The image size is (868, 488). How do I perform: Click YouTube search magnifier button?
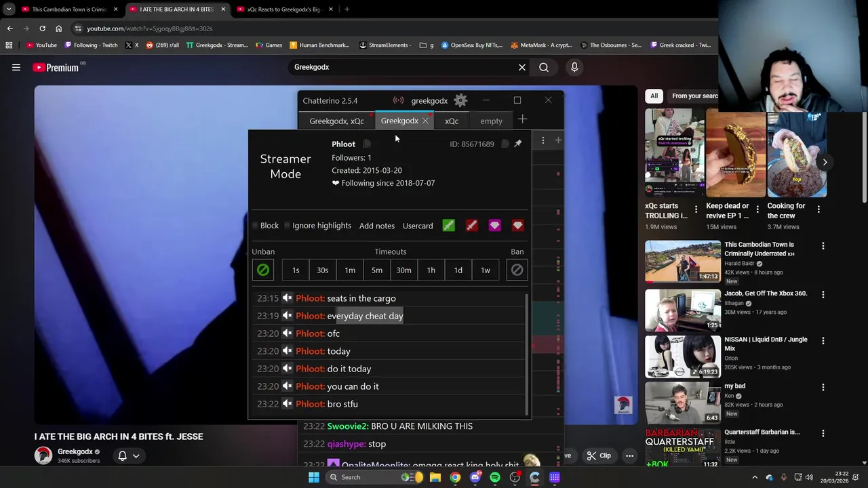[x=544, y=67]
